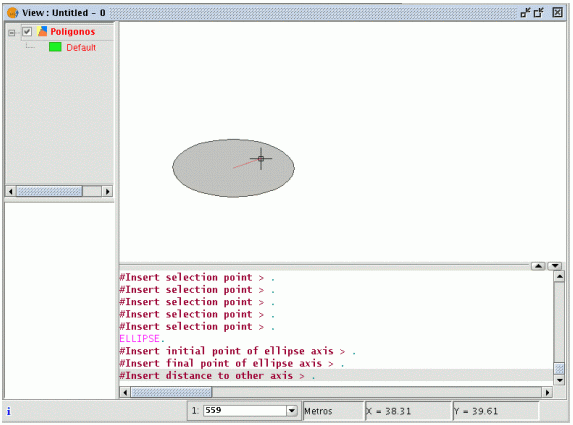Click the green Default symbol swatch
Screen dimensions: 573x425
55,47
